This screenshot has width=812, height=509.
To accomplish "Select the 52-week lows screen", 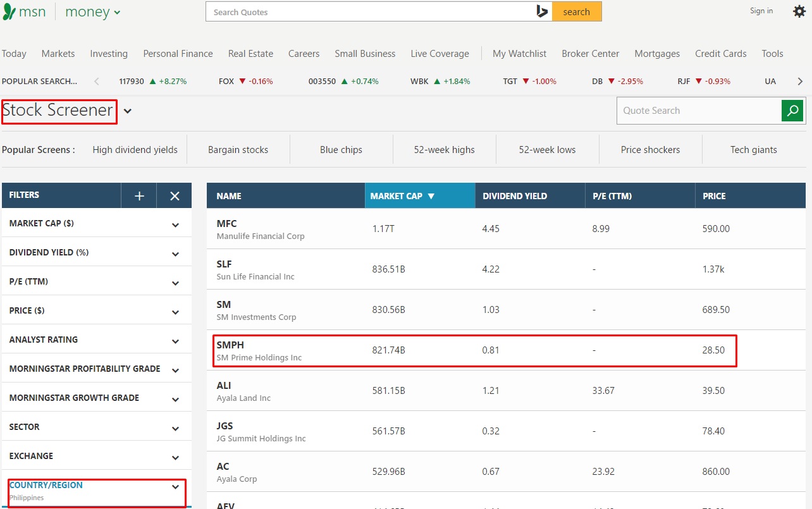I will point(548,150).
